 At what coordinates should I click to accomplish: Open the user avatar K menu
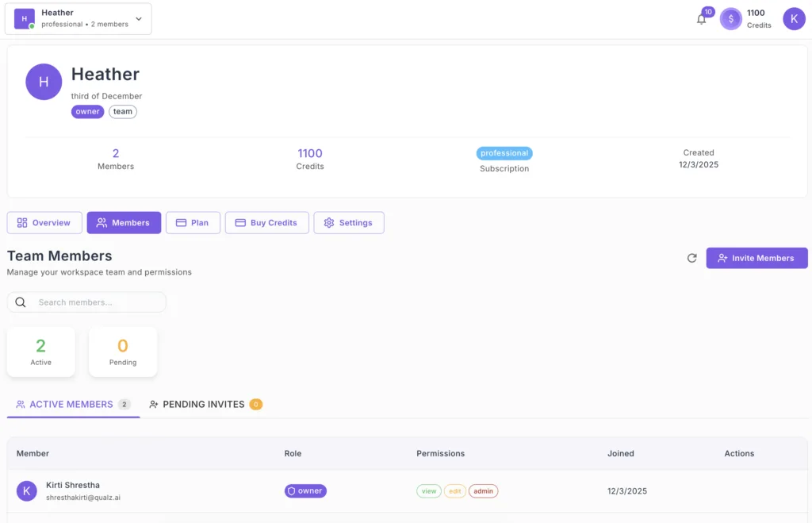coord(794,19)
